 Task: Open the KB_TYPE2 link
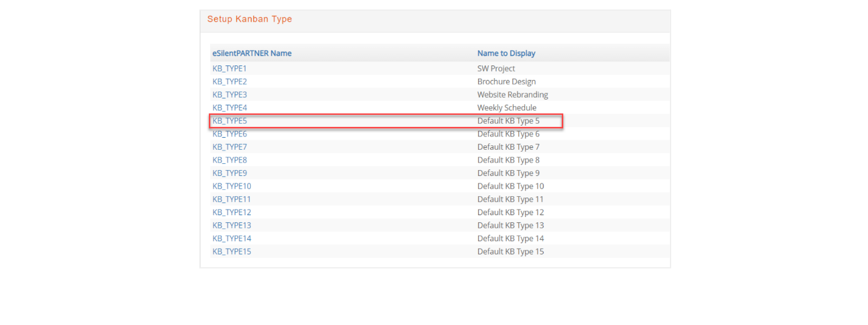[230, 82]
